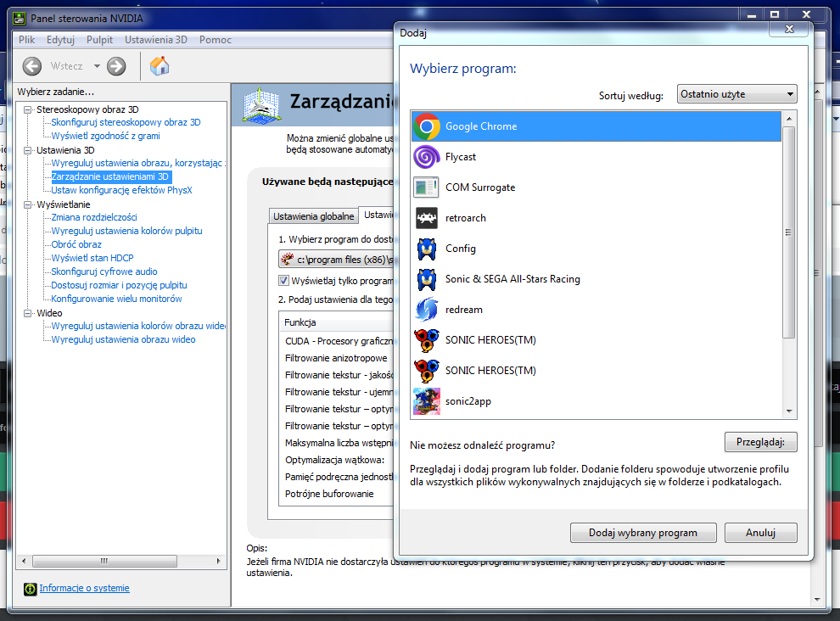Screen dimensions: 840x621
Task: Collapse the Wyświetlanie tree node
Action: click(27, 204)
